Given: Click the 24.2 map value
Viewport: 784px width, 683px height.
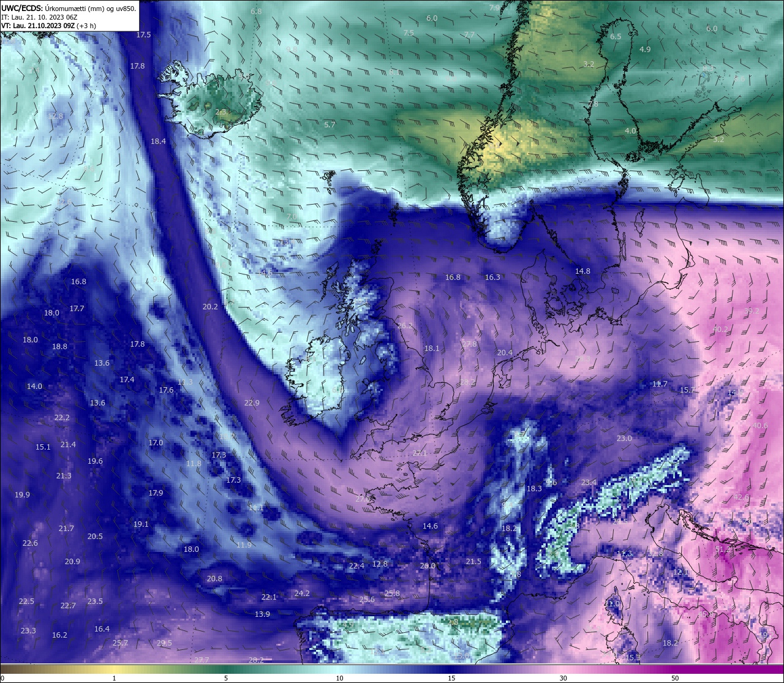Looking at the screenshot, I should click(x=302, y=594).
